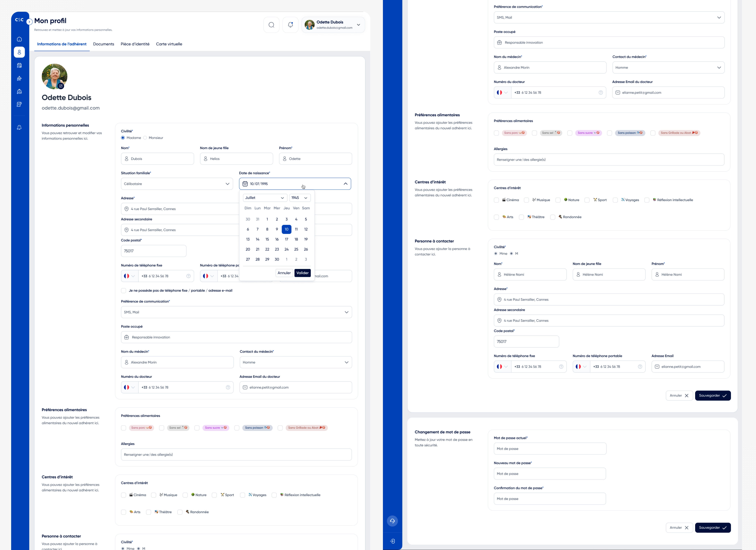This screenshot has height=550, width=756.
Task: Select day 25 in the calendar
Action: 296,249
